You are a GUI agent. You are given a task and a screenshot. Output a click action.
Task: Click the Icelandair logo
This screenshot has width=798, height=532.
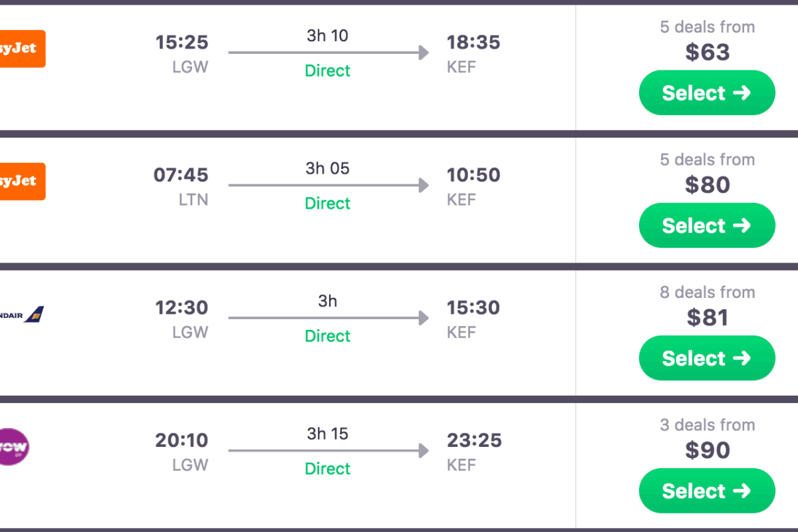23,314
